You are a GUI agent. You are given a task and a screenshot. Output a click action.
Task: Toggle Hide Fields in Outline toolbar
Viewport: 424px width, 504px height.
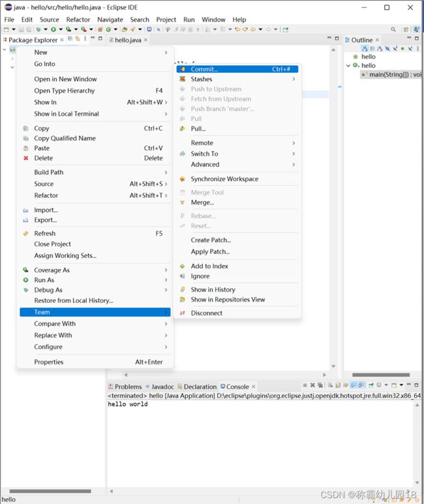pyautogui.click(x=387, y=48)
